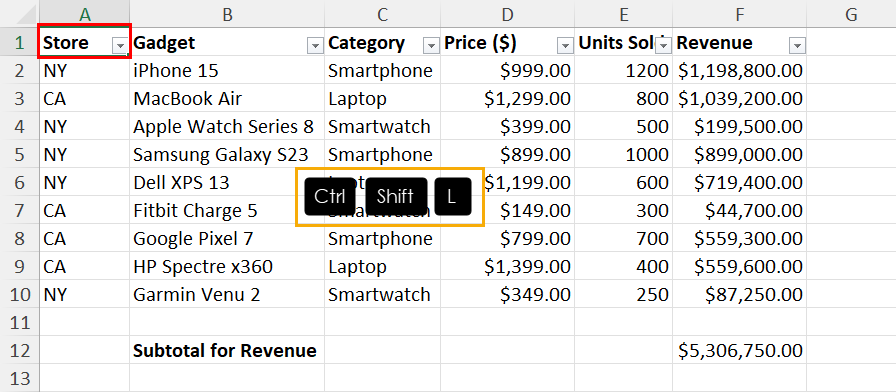Select row 11 header

coord(19,322)
